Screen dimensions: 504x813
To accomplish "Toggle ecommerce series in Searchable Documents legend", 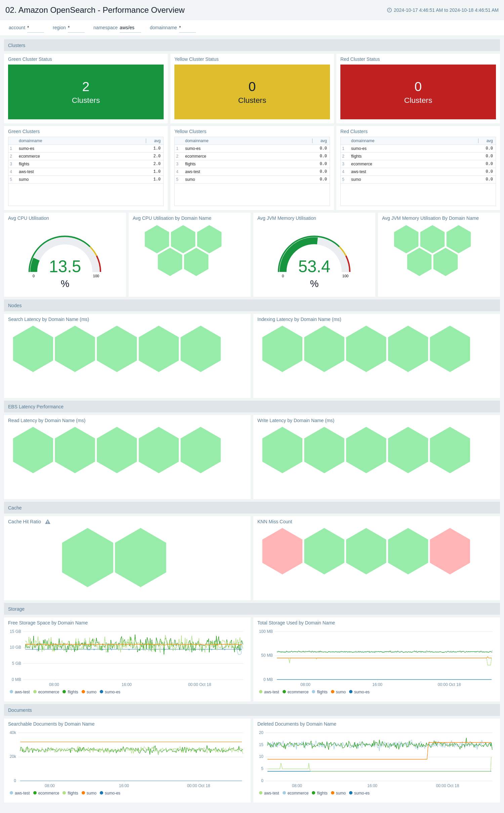I will coord(46,793).
